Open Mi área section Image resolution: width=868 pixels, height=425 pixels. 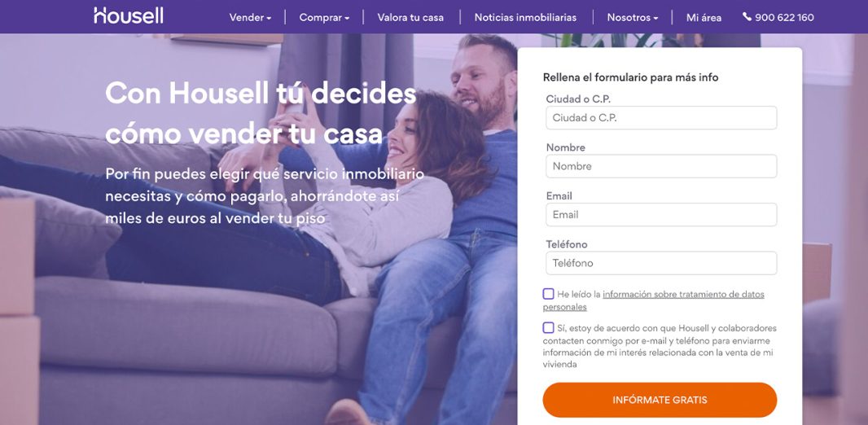tap(704, 17)
